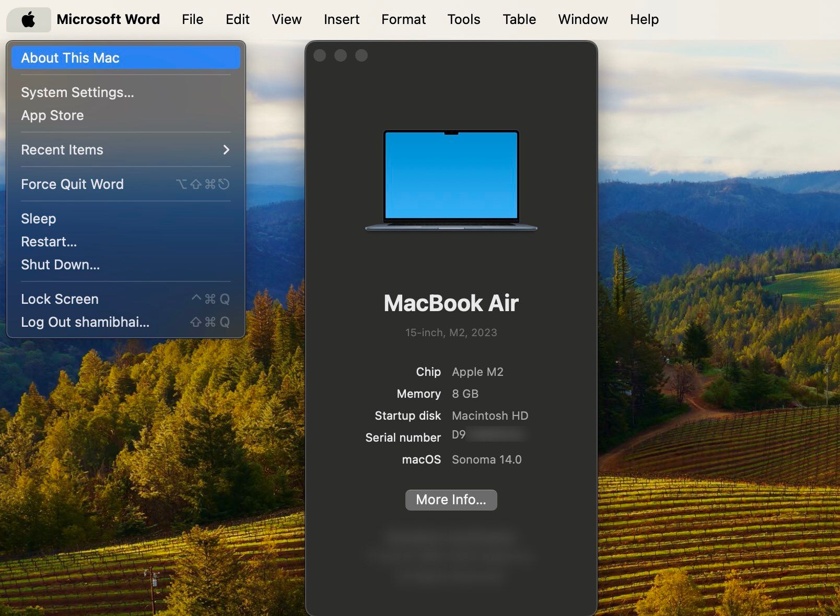Viewport: 840px width, 616px height.
Task: Open the Apple logo menu
Action: point(29,20)
